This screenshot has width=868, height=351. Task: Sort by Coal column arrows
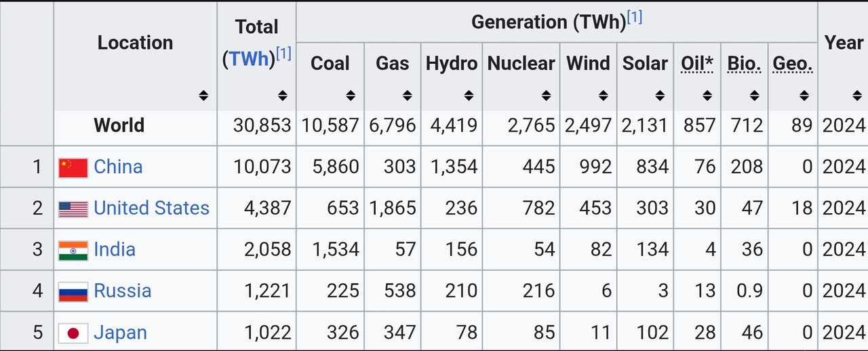[351, 96]
